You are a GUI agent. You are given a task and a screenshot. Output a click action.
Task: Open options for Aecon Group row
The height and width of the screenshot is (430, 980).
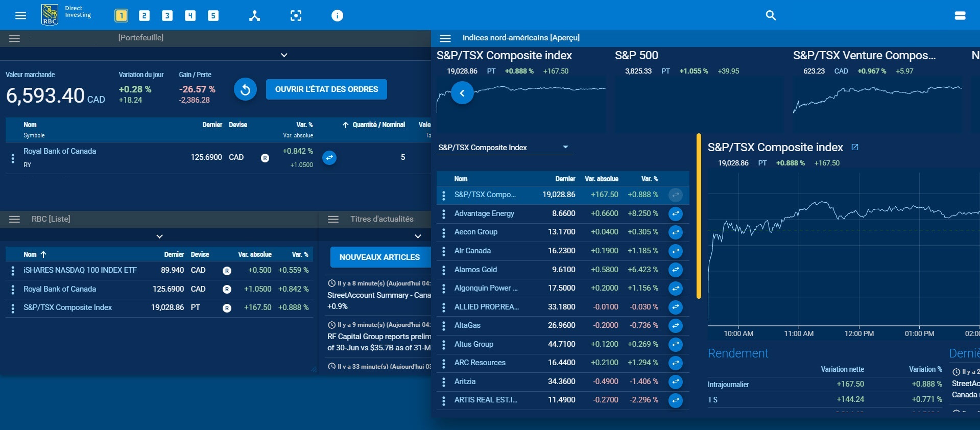tap(444, 232)
